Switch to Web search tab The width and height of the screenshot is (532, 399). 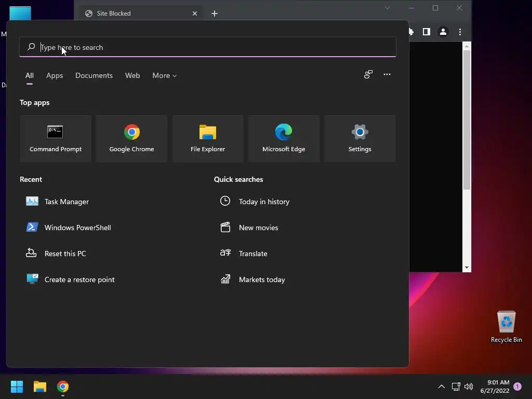[132, 75]
